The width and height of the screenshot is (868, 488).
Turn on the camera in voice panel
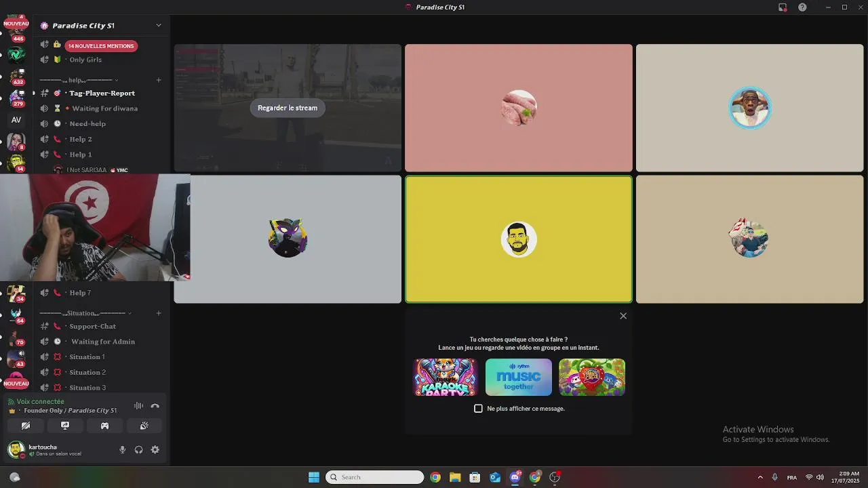point(26,426)
